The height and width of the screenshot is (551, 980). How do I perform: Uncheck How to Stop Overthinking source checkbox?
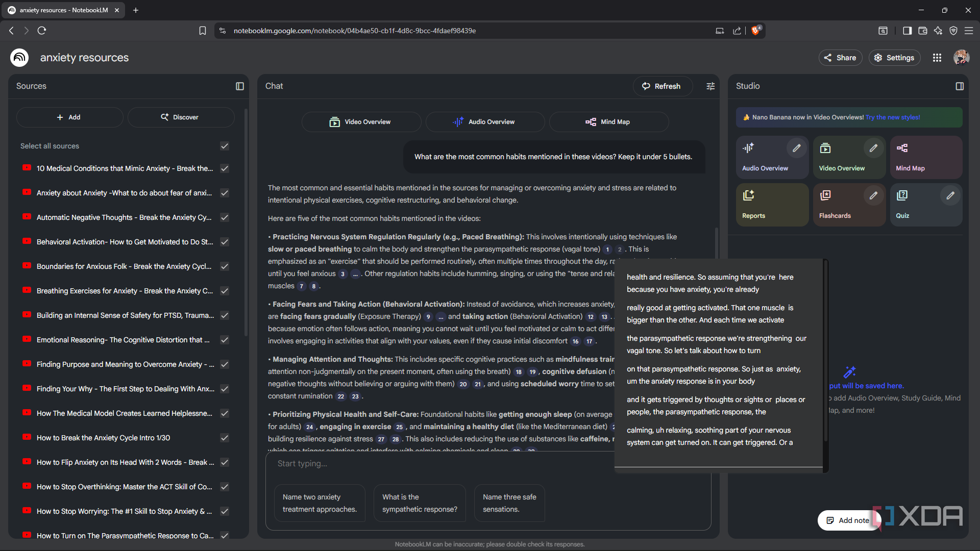pyautogui.click(x=225, y=487)
